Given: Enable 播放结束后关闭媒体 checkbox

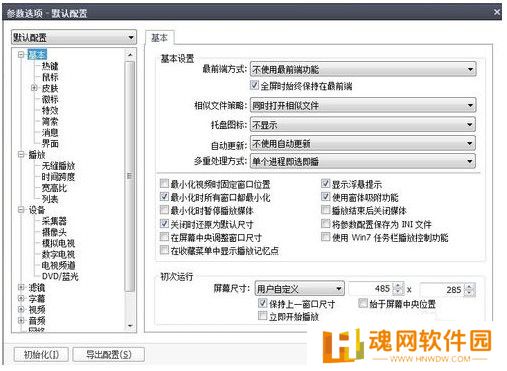Looking at the screenshot, I should [x=325, y=210].
